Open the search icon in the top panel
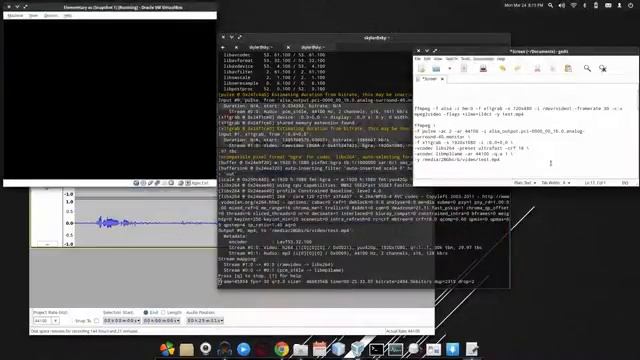The width and height of the screenshot is (640, 360). tap(551, 5)
